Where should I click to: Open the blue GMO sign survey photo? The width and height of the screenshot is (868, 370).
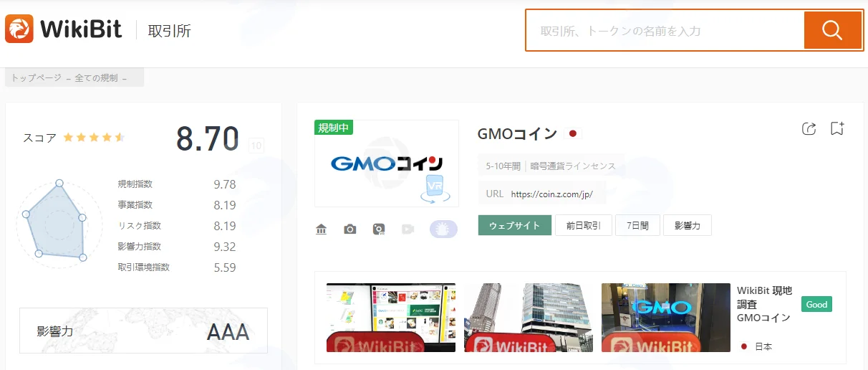666,317
